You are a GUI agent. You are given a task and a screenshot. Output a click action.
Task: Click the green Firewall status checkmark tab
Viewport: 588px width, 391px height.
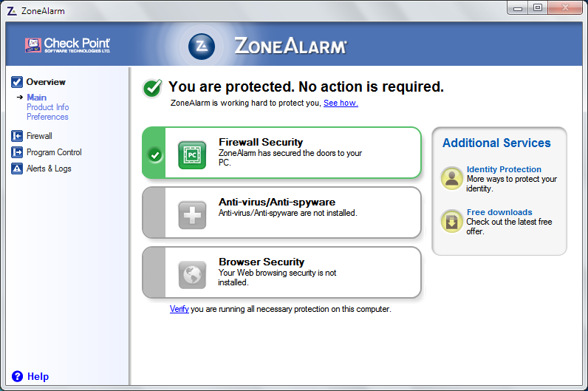pos(154,155)
